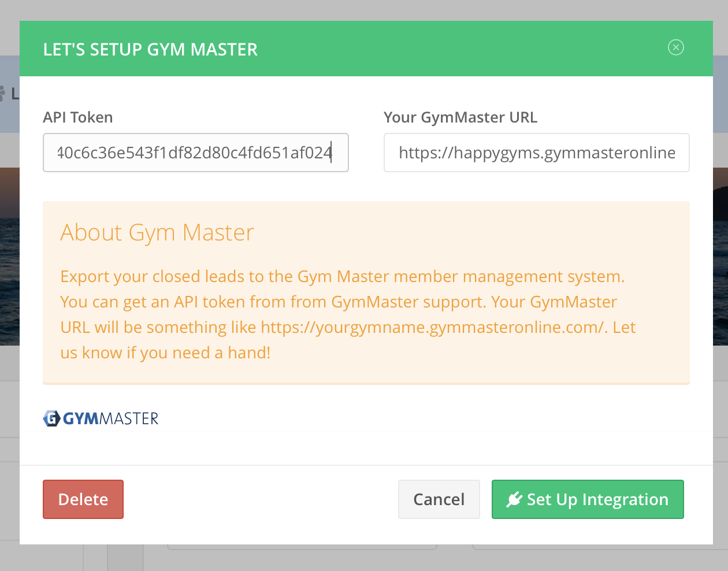Cancel the integration setup
Image resolution: width=728 pixels, height=571 pixels.
[x=439, y=499]
